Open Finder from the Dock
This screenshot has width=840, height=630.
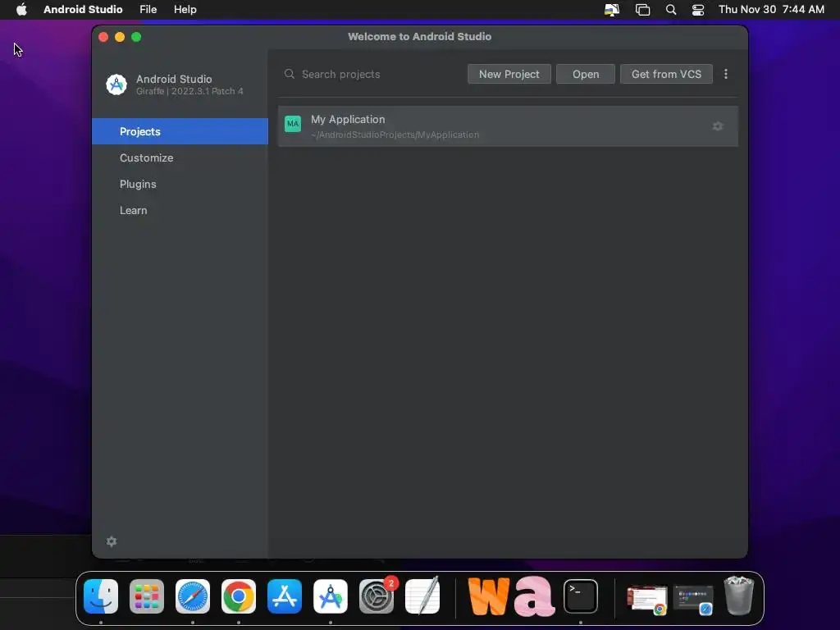point(101,596)
